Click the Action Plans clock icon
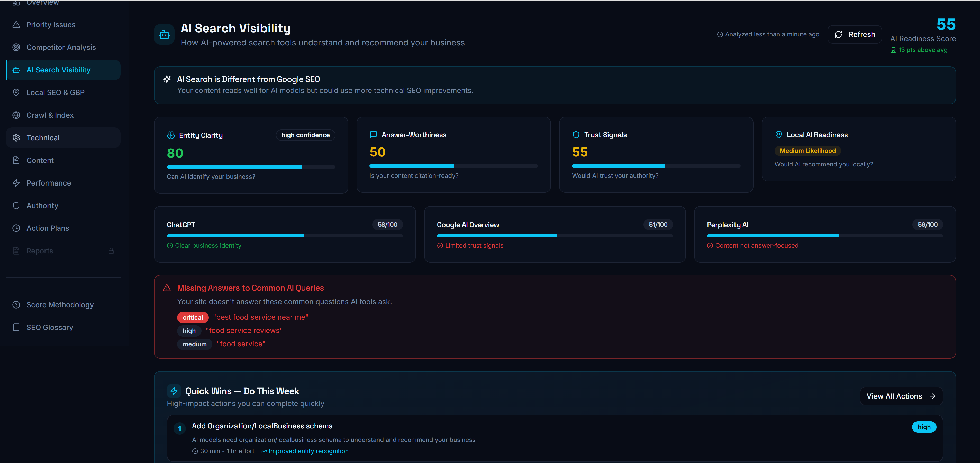 [16, 228]
